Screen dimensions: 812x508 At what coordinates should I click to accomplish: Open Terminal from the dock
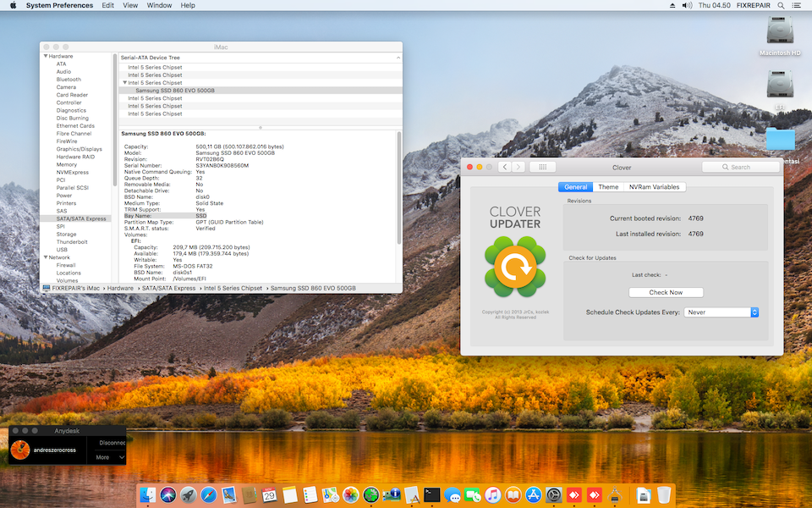(432, 494)
